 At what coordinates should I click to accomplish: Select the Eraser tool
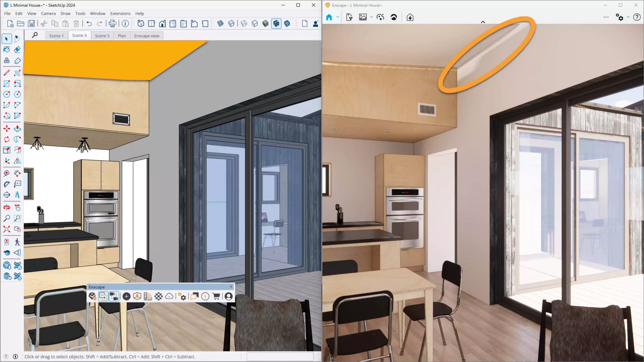(17, 50)
